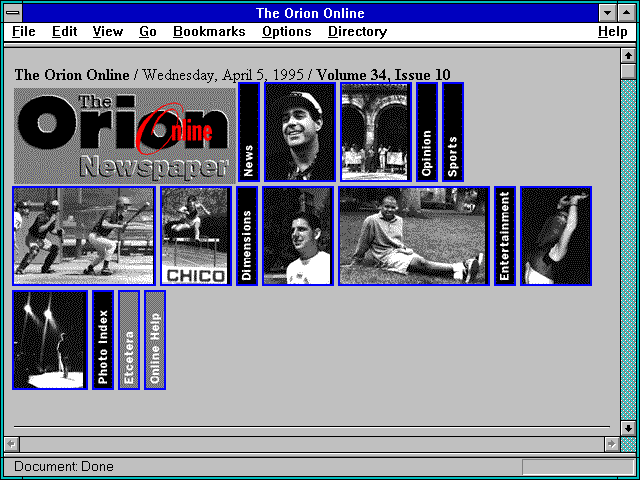Click the vertical Sports section banner

tap(453, 132)
